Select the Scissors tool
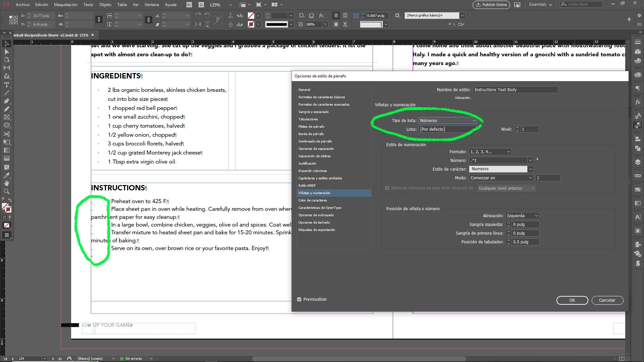Screen dimensions: 644x362 pos(6,134)
